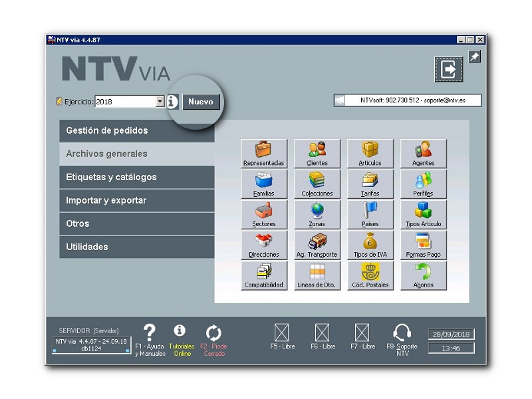Open the Tarifas module
532x399 pixels.
[x=370, y=184]
